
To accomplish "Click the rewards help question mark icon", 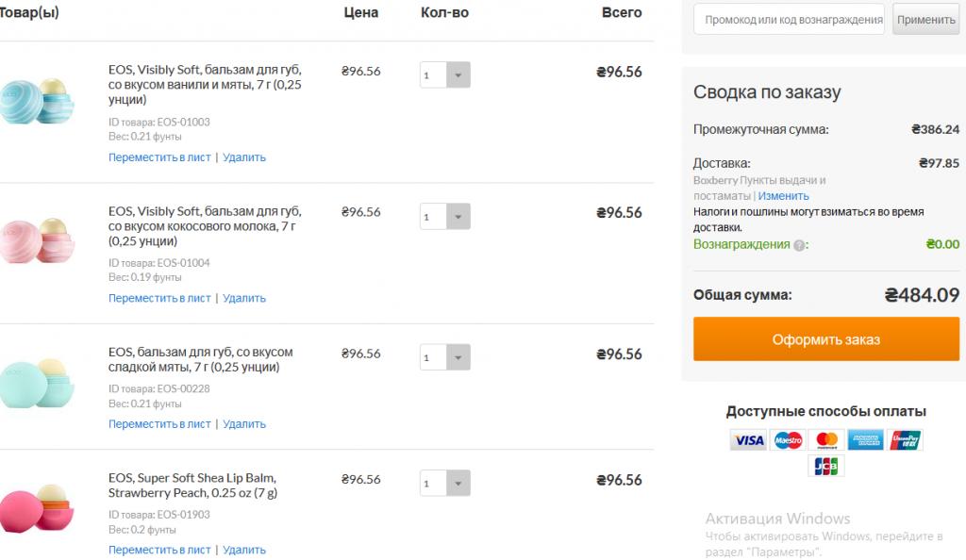I will tap(799, 245).
